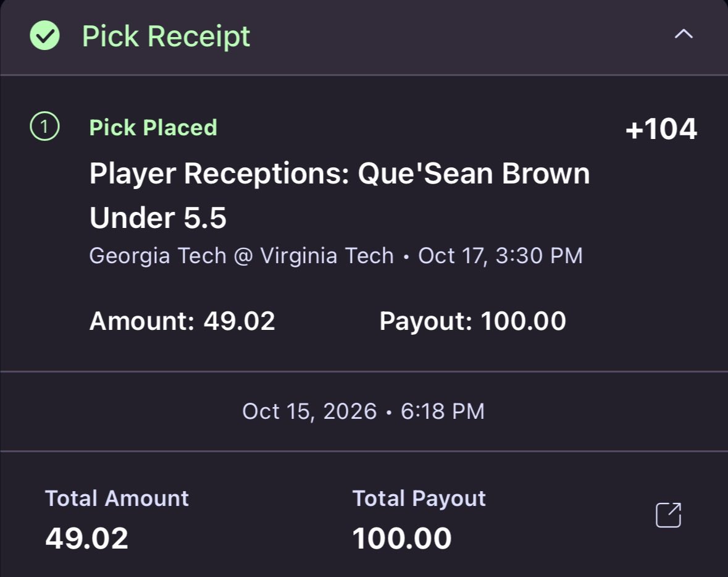Click the green checkmark circle icon
728x577 pixels.
tap(44, 35)
